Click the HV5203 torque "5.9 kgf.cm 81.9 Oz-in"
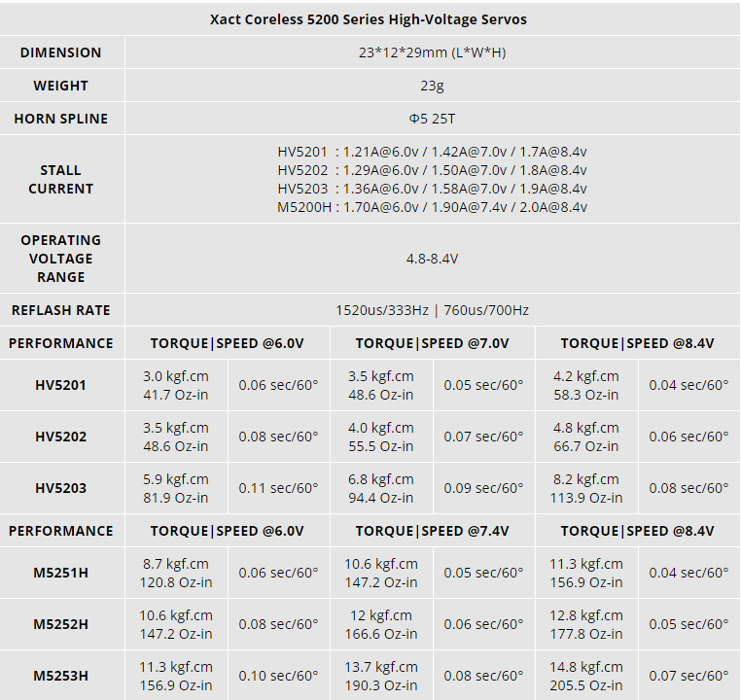This screenshot has height=700, width=741. [x=176, y=488]
